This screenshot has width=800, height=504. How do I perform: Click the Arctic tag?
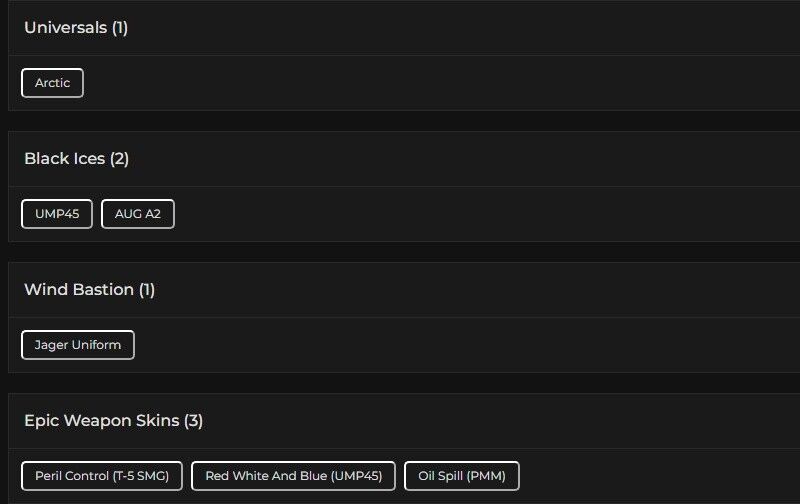coord(52,83)
